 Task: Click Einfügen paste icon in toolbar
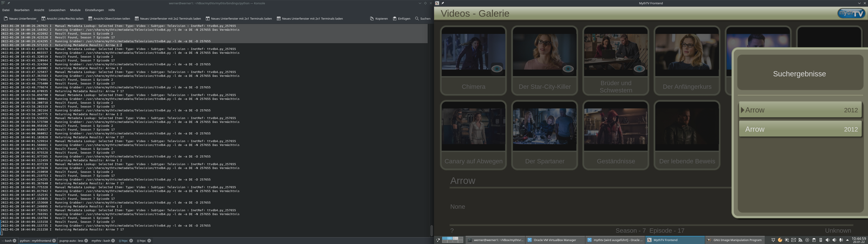395,19
